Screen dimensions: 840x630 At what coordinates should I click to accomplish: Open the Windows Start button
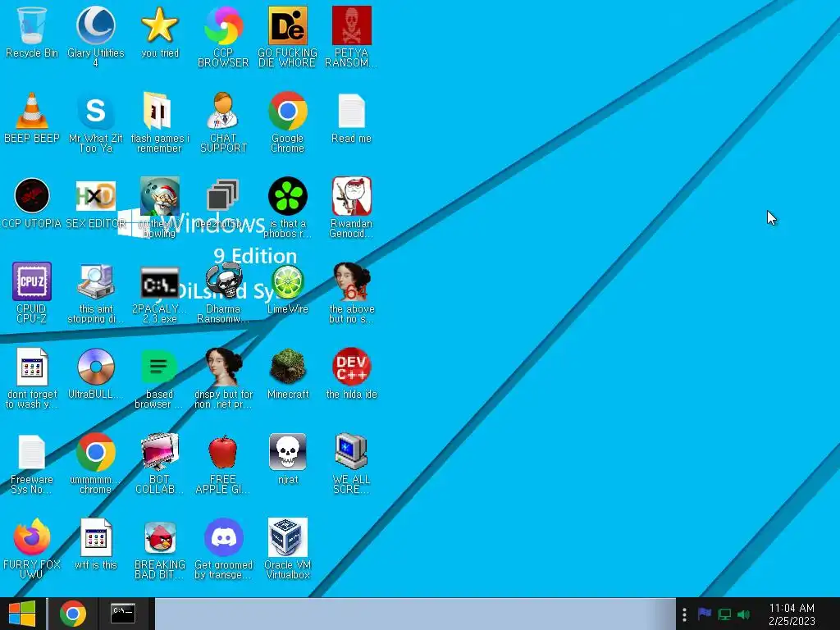coord(22,614)
